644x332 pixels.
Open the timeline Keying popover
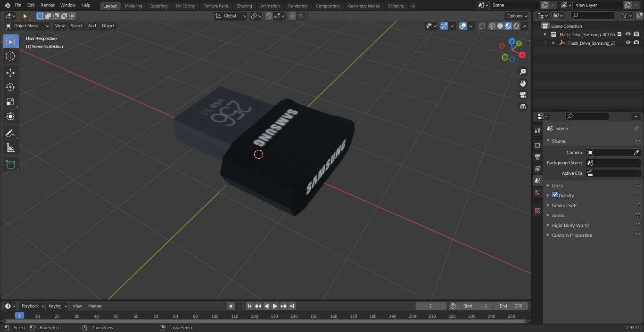pos(57,306)
